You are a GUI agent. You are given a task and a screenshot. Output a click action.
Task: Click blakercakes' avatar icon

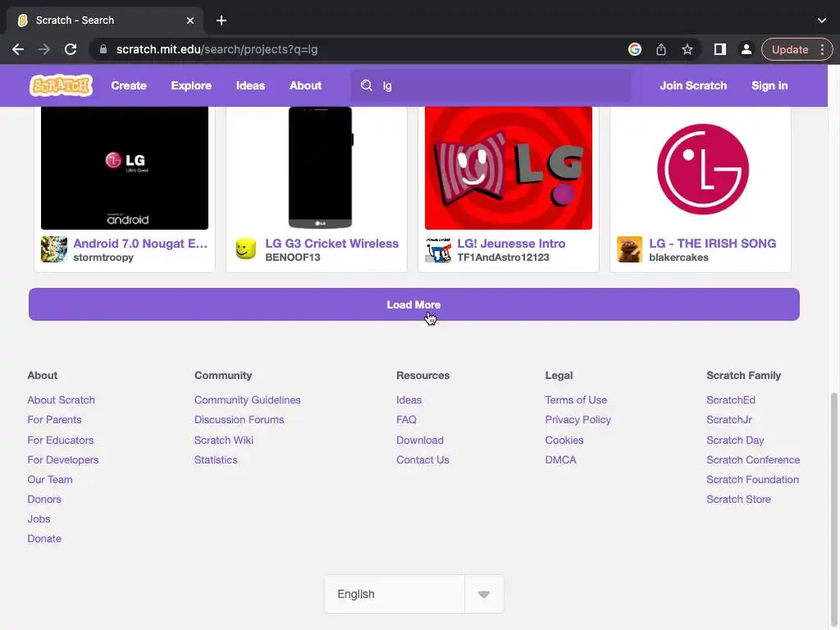pyautogui.click(x=630, y=249)
